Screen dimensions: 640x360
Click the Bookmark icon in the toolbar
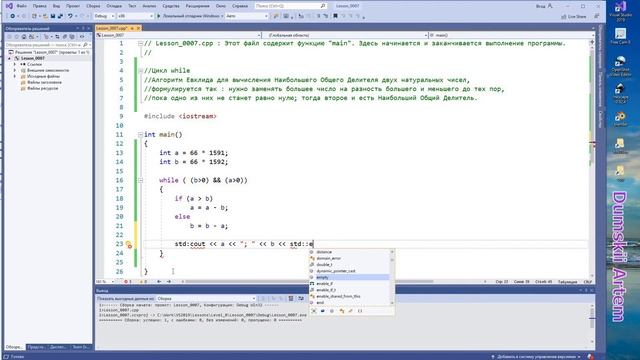[x=335, y=16]
